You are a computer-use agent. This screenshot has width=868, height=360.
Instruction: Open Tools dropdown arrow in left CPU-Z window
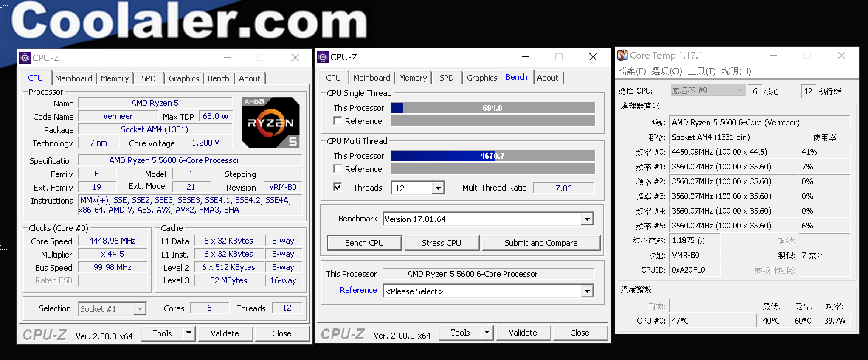(189, 333)
